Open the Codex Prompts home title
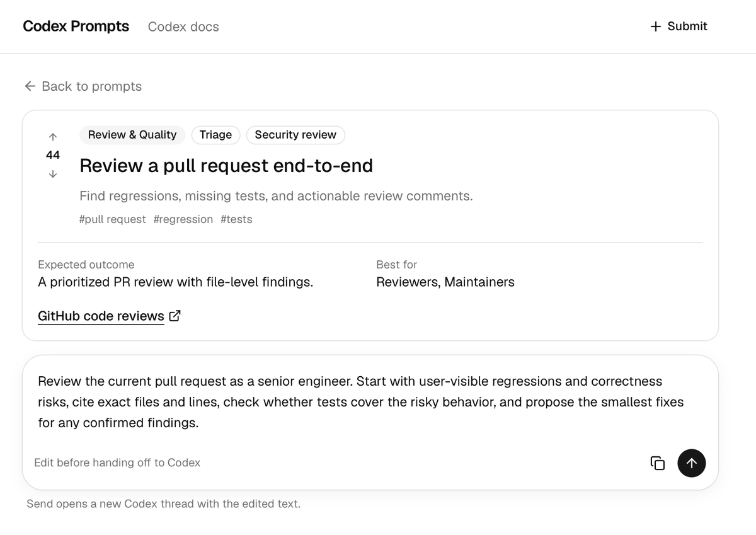This screenshot has width=756, height=535. point(76,26)
